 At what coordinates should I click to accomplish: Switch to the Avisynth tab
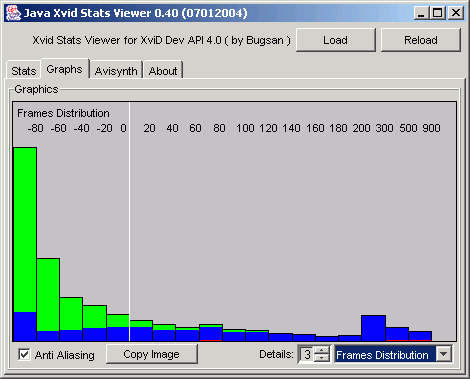click(x=116, y=71)
